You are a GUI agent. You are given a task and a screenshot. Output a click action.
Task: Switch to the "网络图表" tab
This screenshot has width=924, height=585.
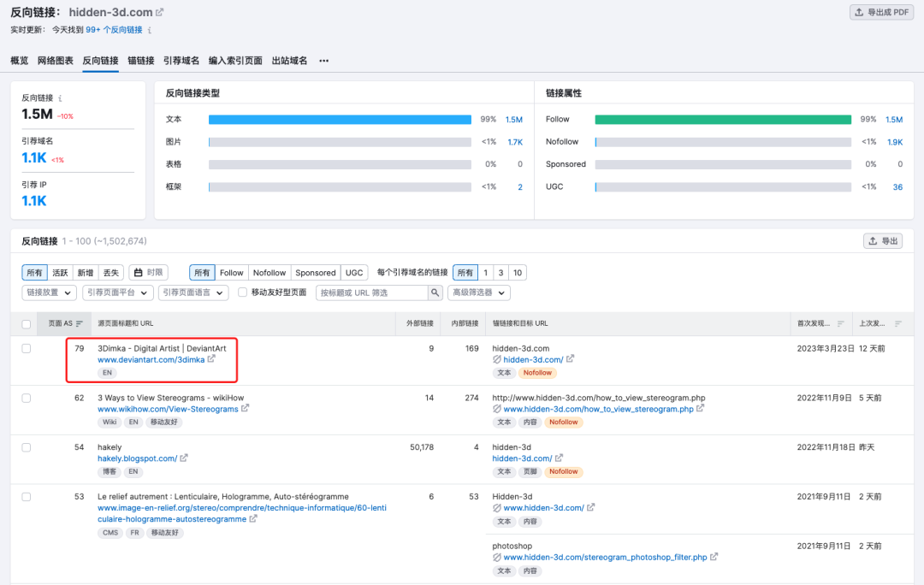pos(56,61)
